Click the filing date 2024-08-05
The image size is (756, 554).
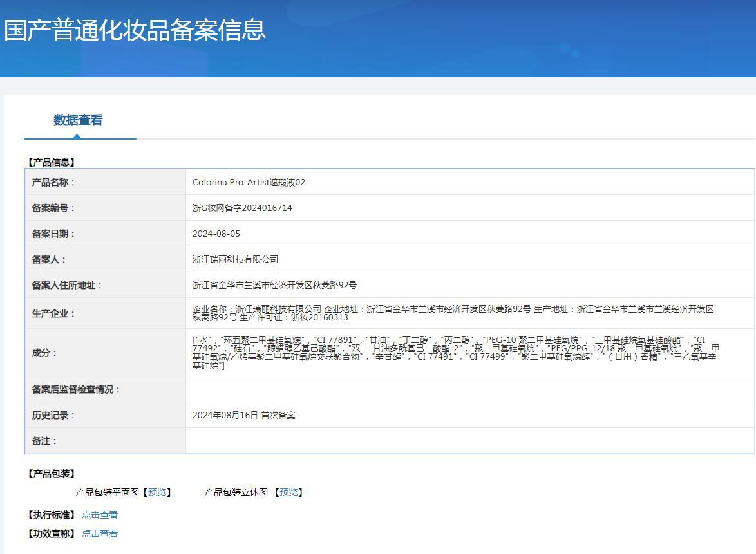[x=216, y=234]
